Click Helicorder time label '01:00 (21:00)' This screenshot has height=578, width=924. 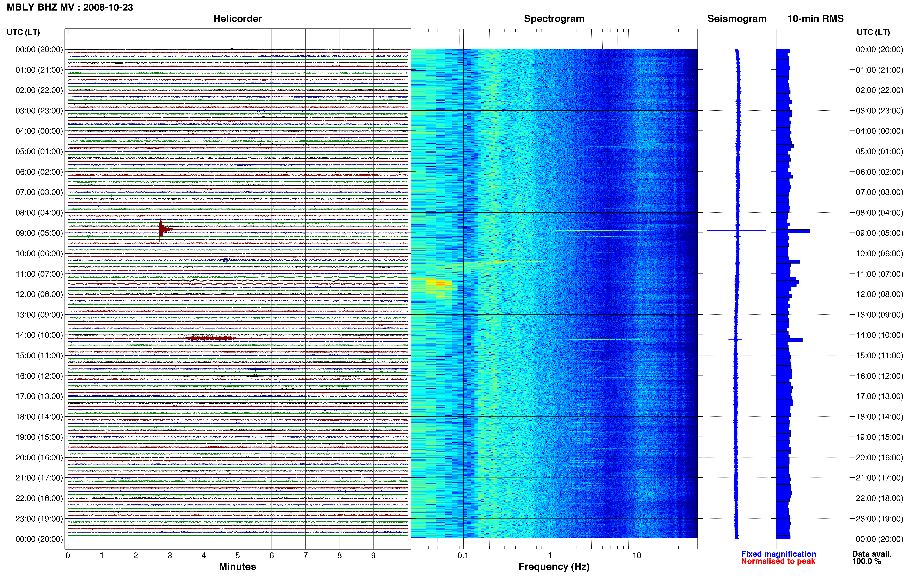39,70
